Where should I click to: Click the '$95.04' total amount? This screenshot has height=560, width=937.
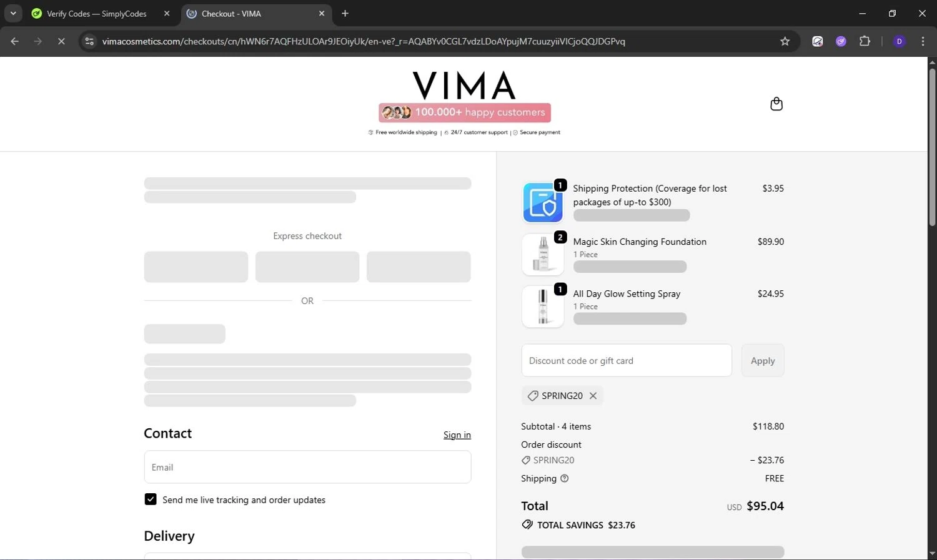(x=765, y=506)
